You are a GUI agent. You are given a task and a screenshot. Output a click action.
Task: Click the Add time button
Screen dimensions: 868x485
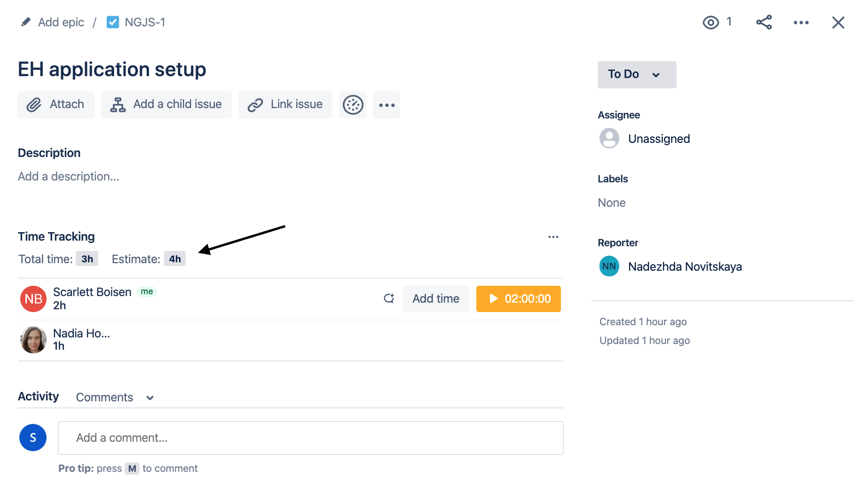[x=435, y=299]
